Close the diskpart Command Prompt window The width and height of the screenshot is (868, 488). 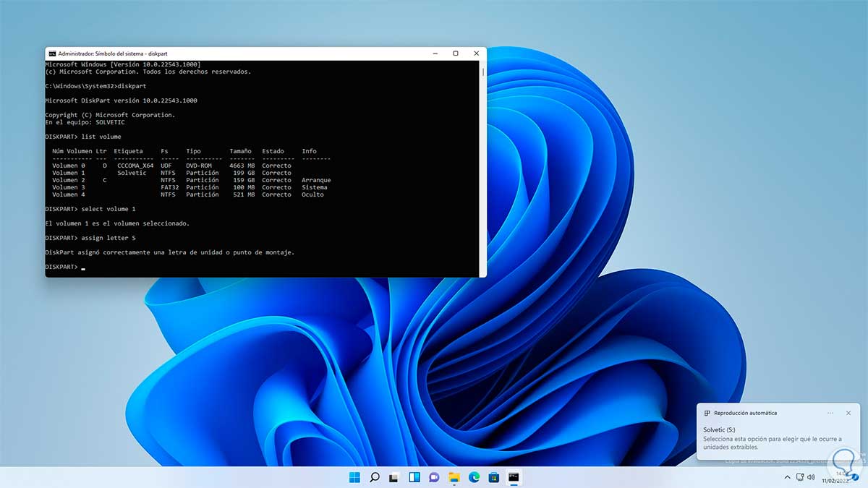click(x=476, y=53)
